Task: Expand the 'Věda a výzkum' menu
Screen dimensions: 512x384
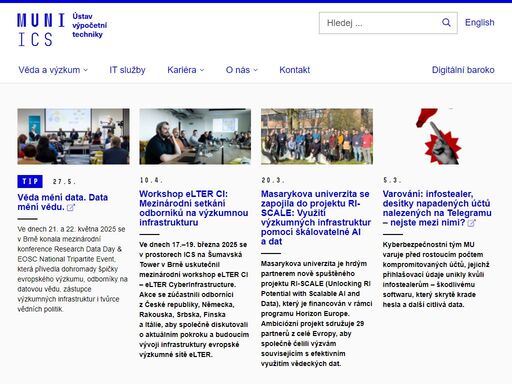Action: (x=53, y=70)
